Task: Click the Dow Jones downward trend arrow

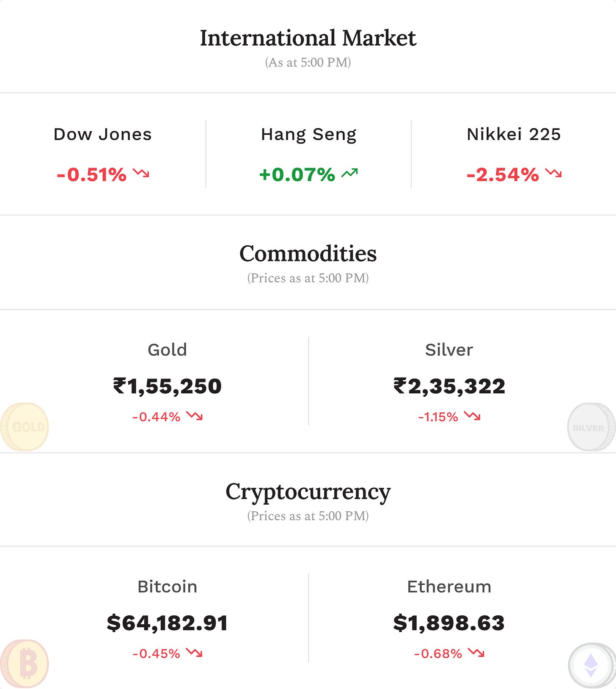Action: (x=141, y=173)
